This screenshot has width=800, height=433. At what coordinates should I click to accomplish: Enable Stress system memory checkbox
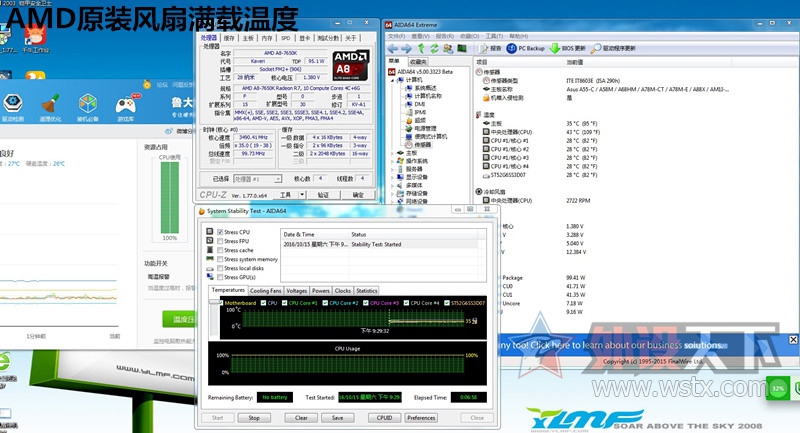point(220,259)
